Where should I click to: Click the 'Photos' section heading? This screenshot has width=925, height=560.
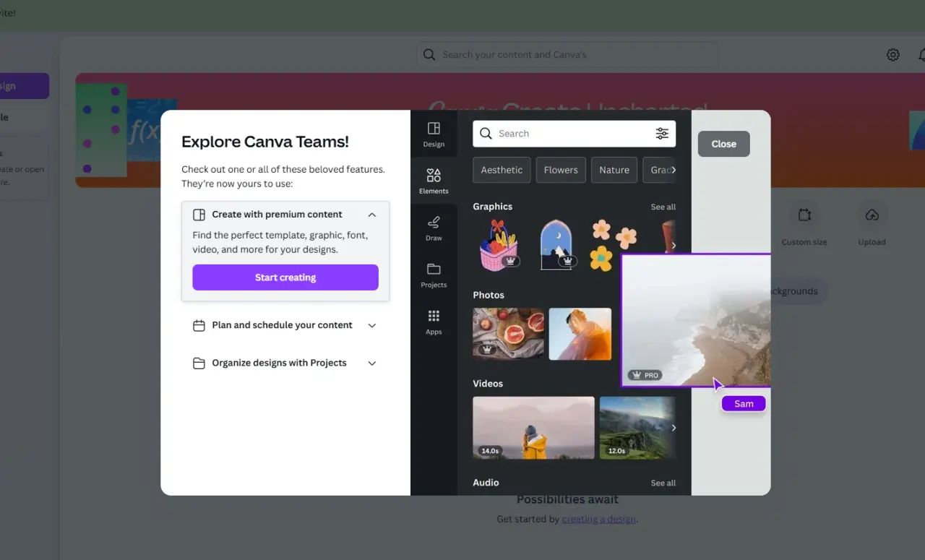click(489, 295)
